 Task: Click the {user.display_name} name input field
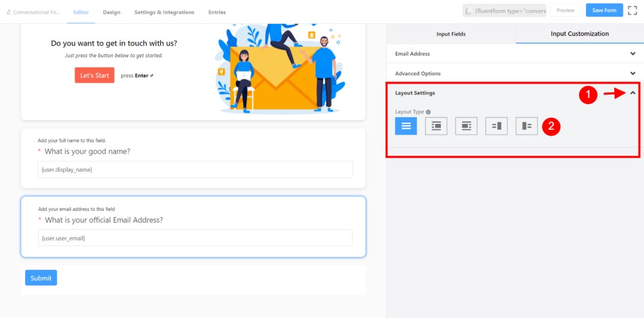[x=195, y=170]
